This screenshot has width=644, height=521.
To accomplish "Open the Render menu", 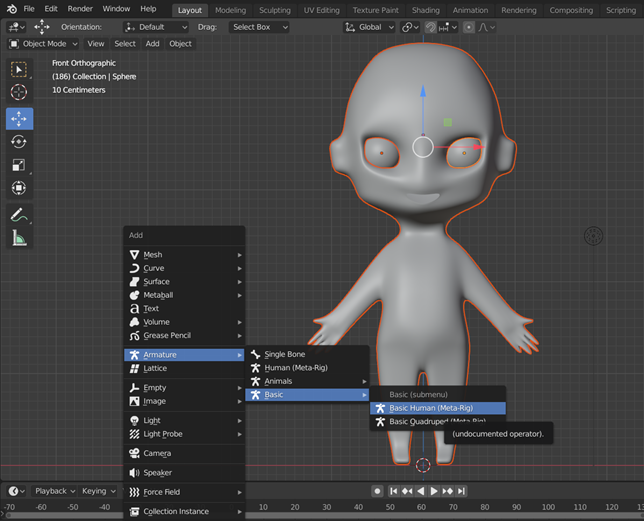I will point(80,9).
